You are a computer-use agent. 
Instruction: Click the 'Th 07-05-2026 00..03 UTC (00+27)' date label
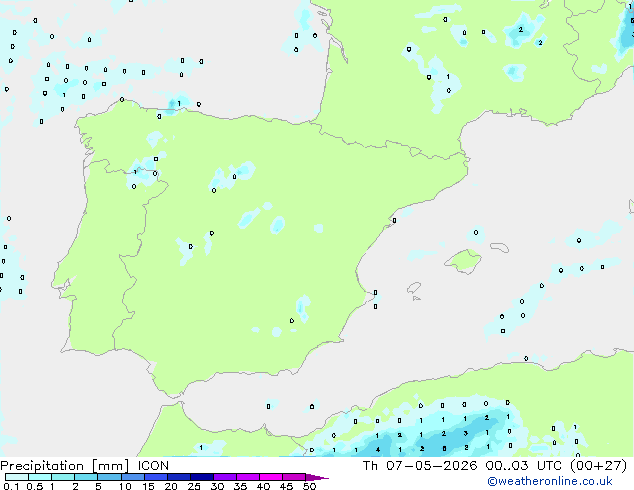coord(495,466)
